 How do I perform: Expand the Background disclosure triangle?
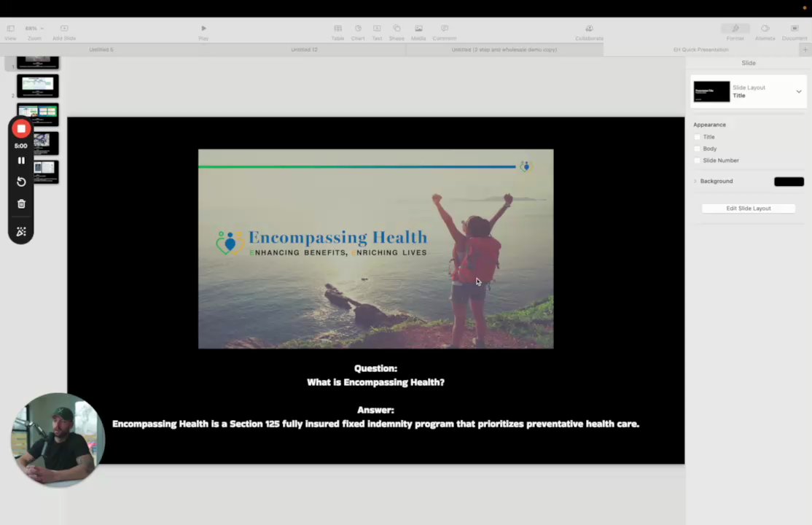[695, 182]
